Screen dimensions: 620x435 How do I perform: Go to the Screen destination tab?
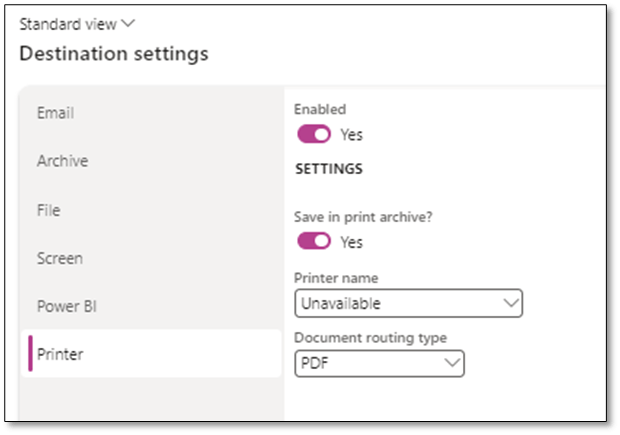[60, 258]
